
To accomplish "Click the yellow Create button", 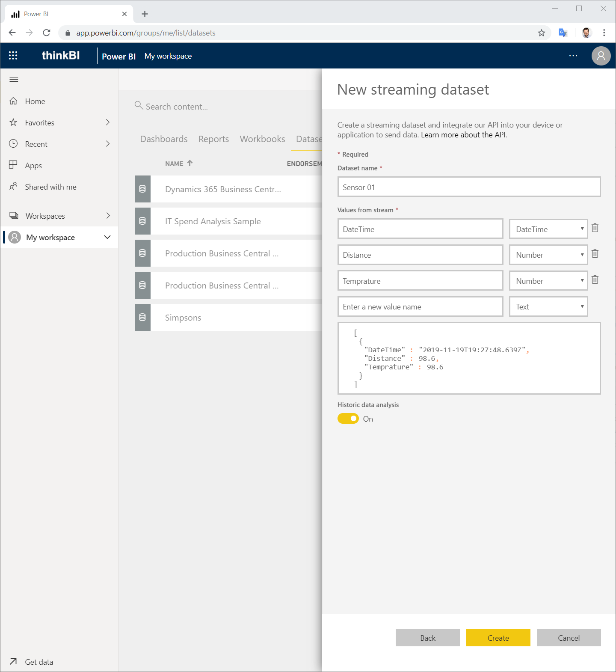I will [498, 638].
